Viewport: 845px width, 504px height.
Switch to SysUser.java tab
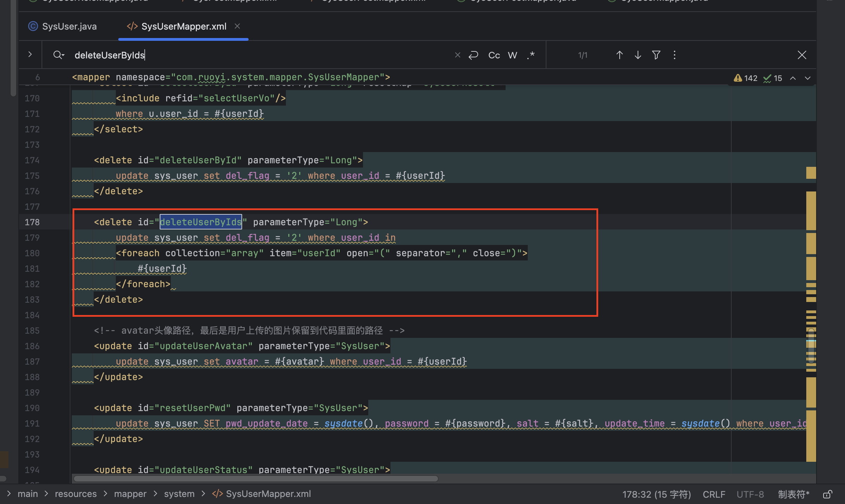point(69,26)
